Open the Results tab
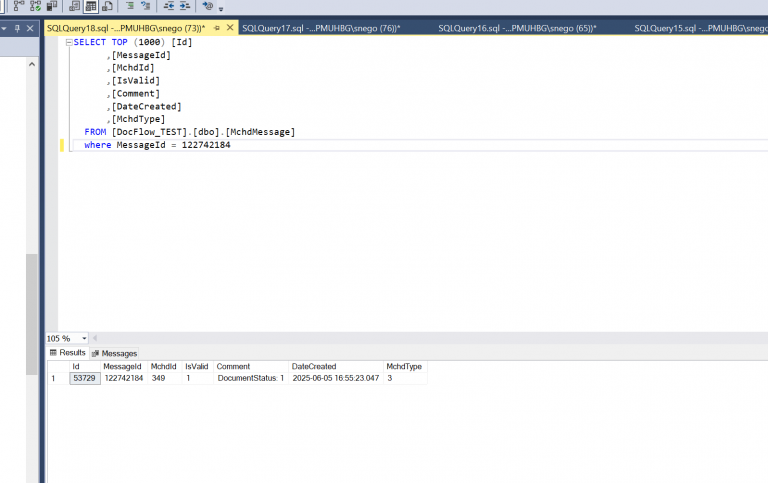This screenshot has width=768, height=483. (68, 353)
